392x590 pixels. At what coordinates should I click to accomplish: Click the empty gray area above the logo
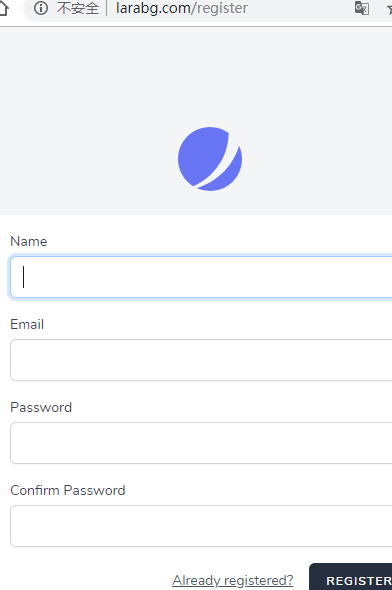pyautogui.click(x=196, y=75)
